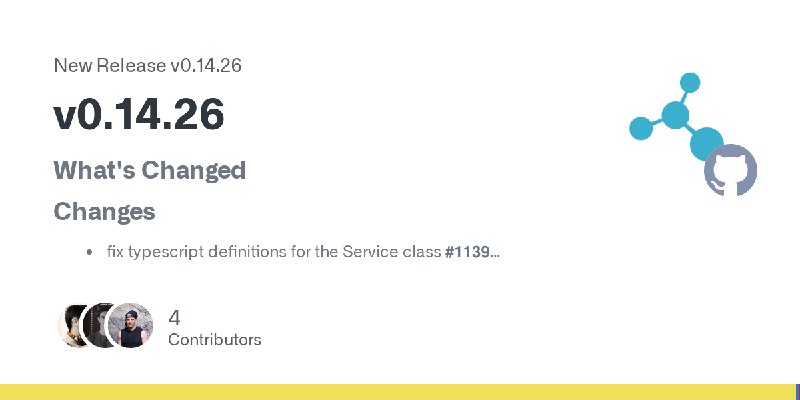Click the leftmost node of molecule logo
Screen dimensions: 800x400
(641, 128)
